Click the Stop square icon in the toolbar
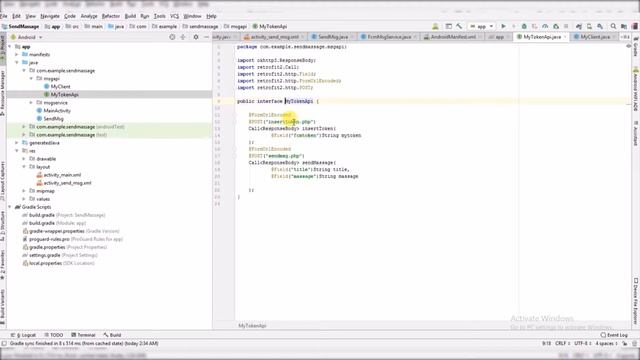This screenshot has height=360, width=640. click(x=566, y=26)
